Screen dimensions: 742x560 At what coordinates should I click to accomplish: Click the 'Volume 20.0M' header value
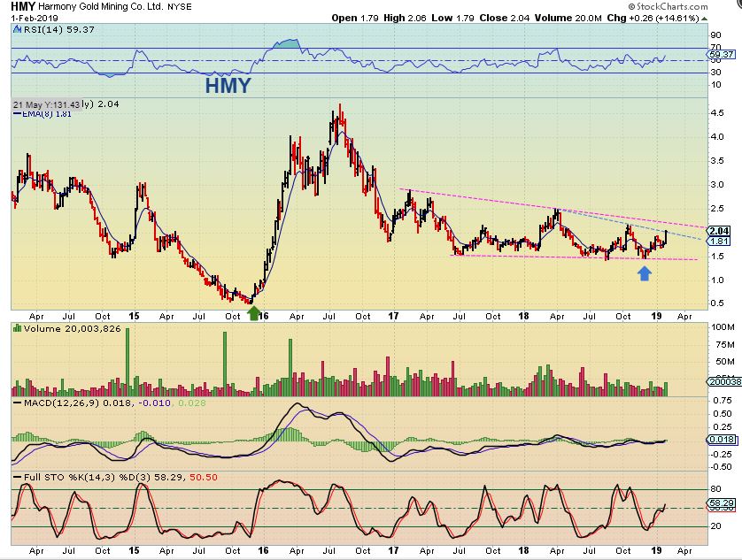(x=568, y=18)
